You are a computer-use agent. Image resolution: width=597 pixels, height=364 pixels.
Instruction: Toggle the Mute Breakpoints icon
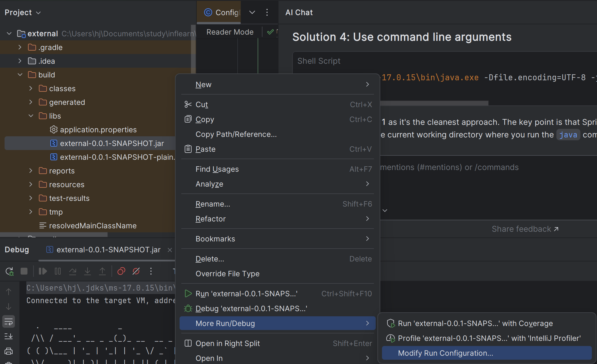coord(136,271)
